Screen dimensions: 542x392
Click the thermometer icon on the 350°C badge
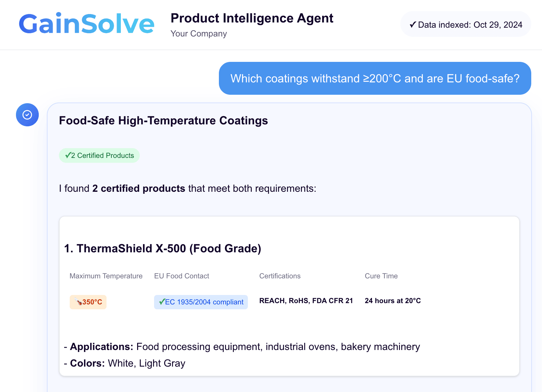coord(78,301)
